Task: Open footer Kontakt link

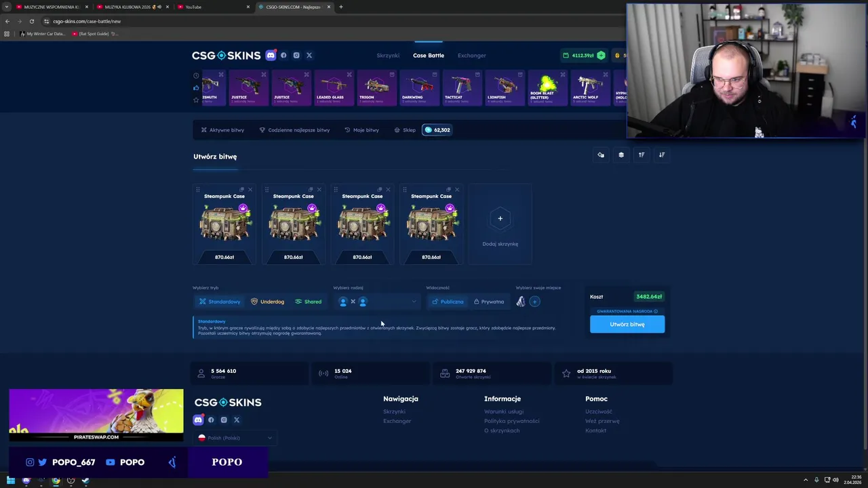Action: 596,430
